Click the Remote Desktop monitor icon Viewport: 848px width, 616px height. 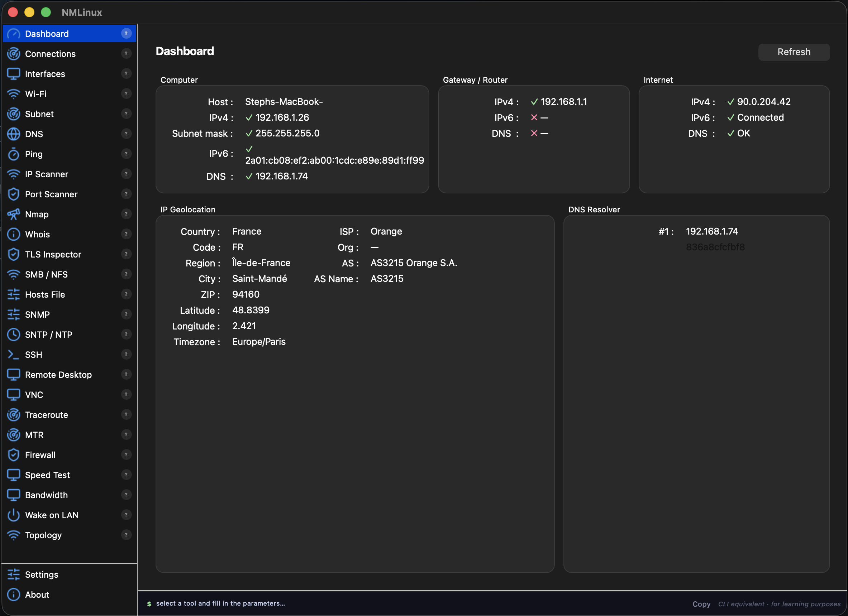14,375
